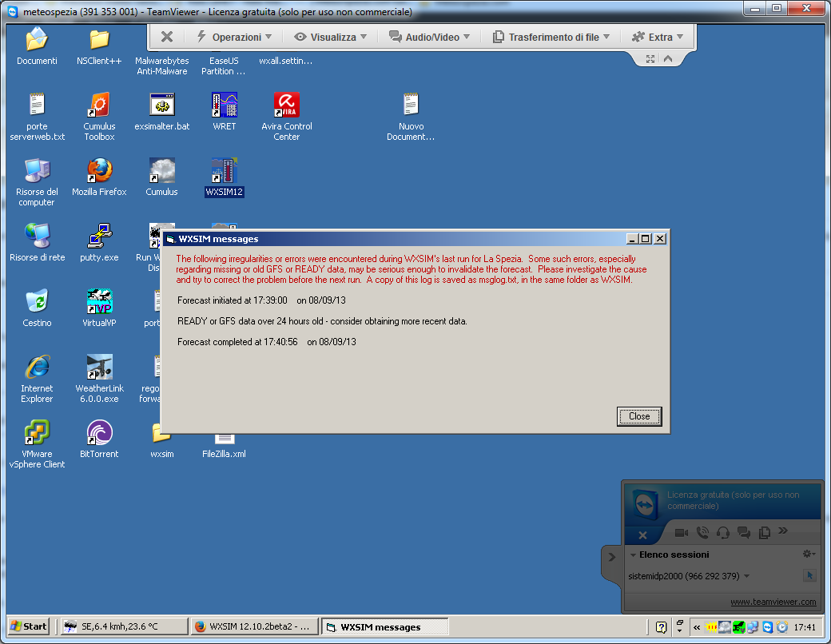Click the headset audio icon in TeamViewer panel

[723, 532]
